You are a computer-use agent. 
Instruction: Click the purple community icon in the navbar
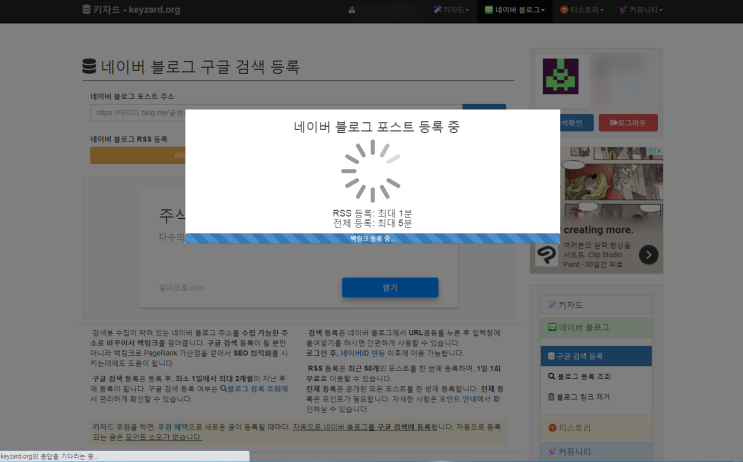coord(623,9)
